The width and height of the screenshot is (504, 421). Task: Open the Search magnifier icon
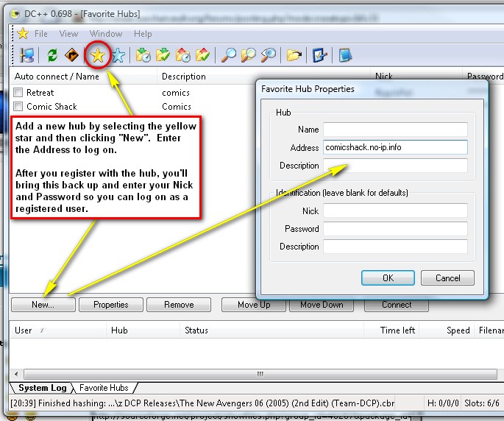point(230,55)
